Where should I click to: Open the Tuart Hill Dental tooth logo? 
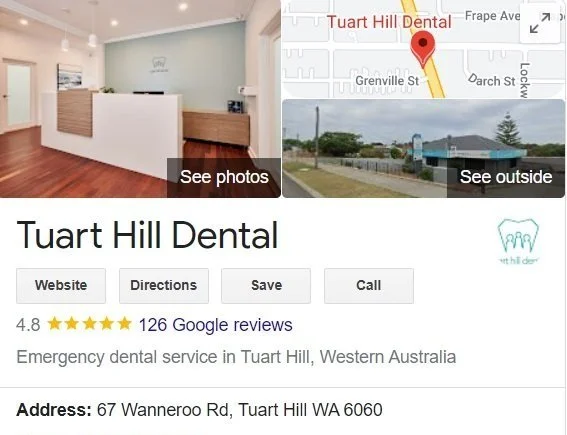[x=518, y=241]
